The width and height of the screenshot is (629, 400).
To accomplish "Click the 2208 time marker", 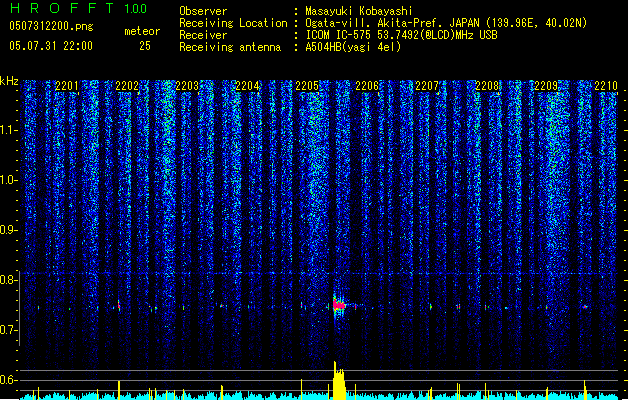I will click(x=487, y=86).
